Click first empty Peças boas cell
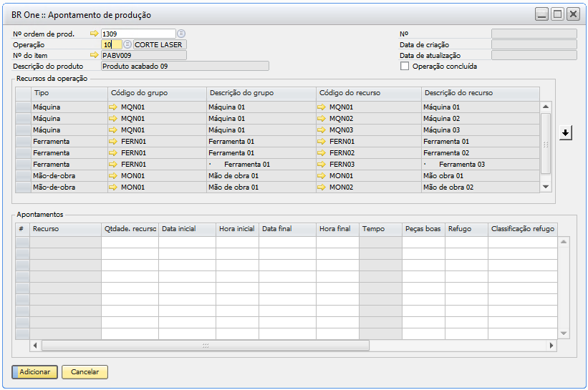 point(424,243)
